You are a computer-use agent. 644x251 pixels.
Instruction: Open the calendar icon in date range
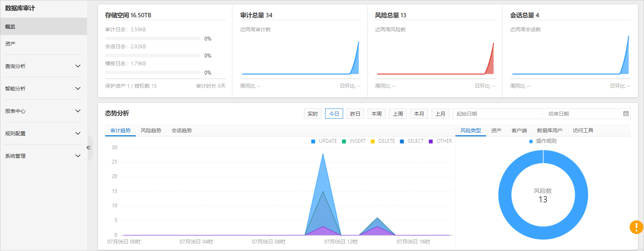(626, 114)
